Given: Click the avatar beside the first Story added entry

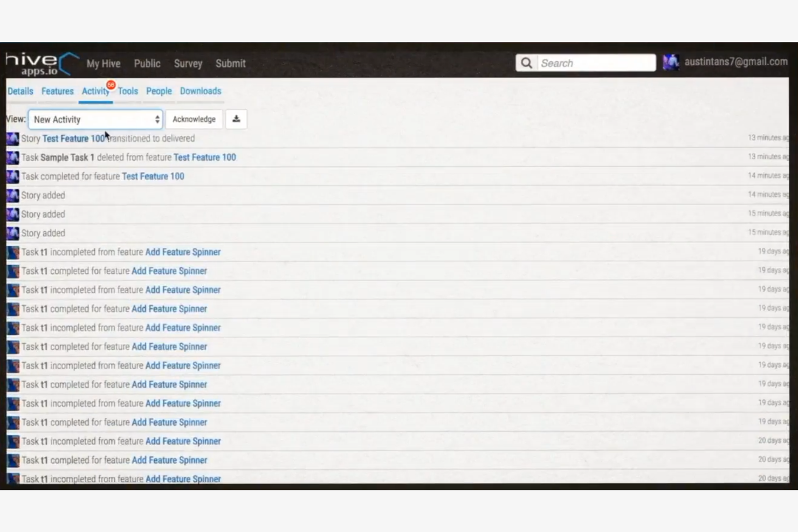Looking at the screenshot, I should pos(12,195).
